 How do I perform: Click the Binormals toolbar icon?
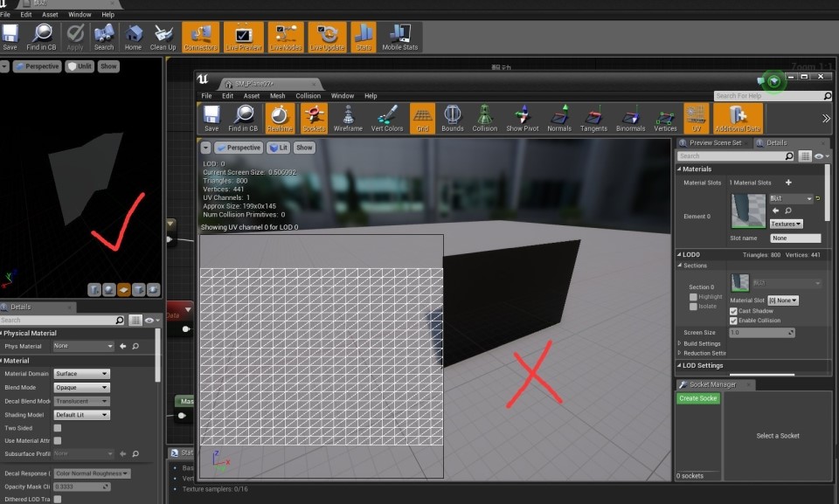tap(630, 118)
